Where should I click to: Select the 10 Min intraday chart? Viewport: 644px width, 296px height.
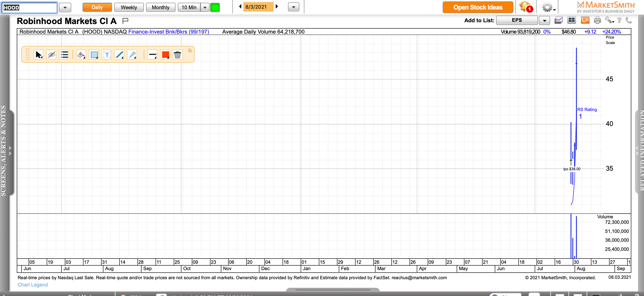pos(189,7)
